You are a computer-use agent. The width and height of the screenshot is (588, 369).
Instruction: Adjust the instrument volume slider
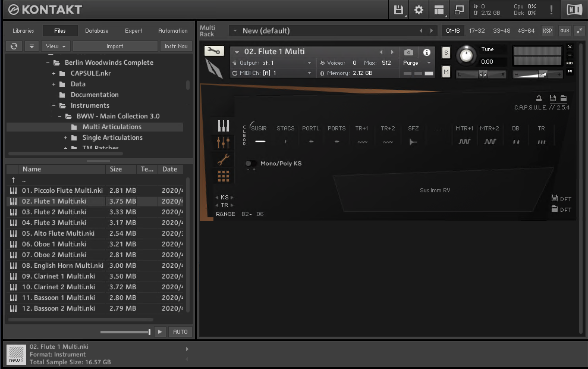point(537,75)
